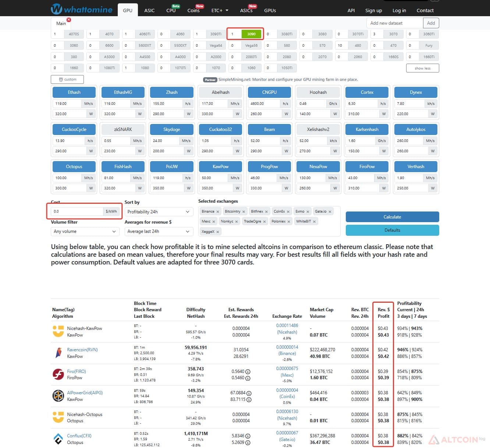Click the Firo coin logo icon
The image size is (490, 448).
pos(58,374)
